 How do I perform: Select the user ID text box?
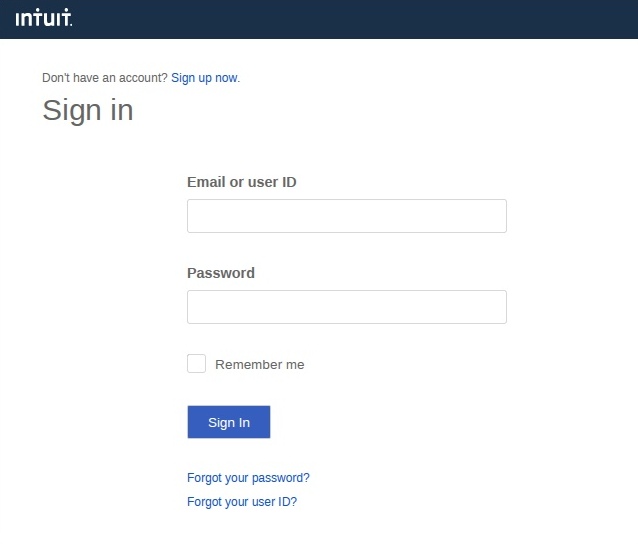(x=346, y=216)
